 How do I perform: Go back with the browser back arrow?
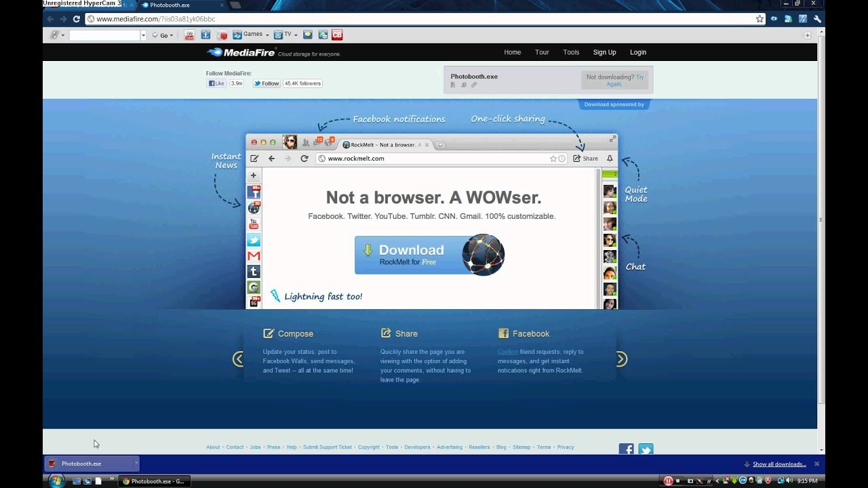click(x=50, y=19)
